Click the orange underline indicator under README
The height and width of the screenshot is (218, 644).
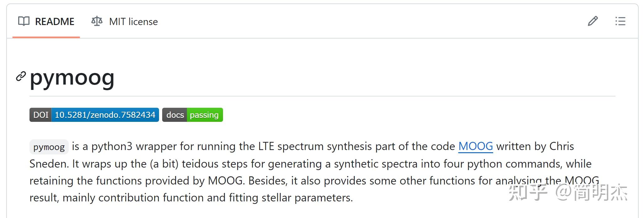45,36
